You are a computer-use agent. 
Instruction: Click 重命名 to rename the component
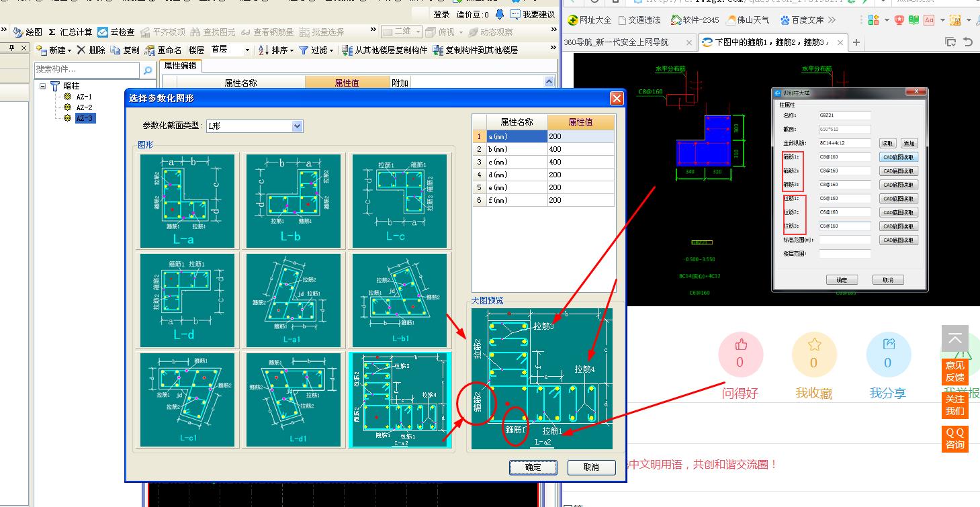tap(163, 50)
